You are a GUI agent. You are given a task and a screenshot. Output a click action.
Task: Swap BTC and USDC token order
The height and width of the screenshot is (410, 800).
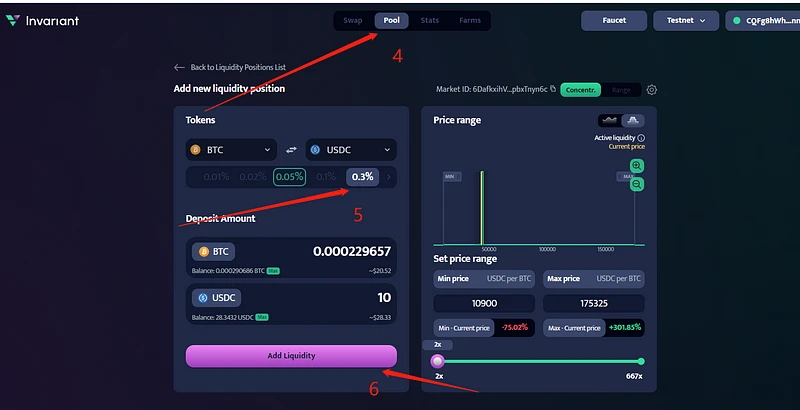[x=291, y=150]
